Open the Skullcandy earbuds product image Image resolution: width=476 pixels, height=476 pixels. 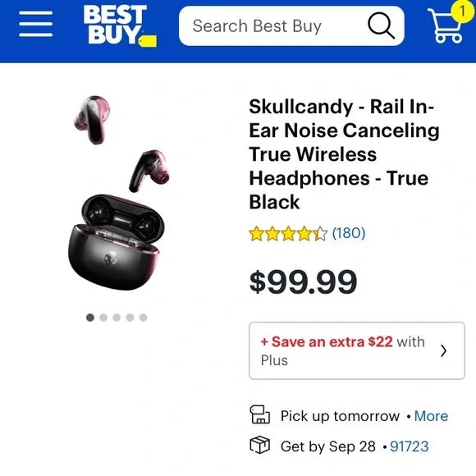[117, 193]
